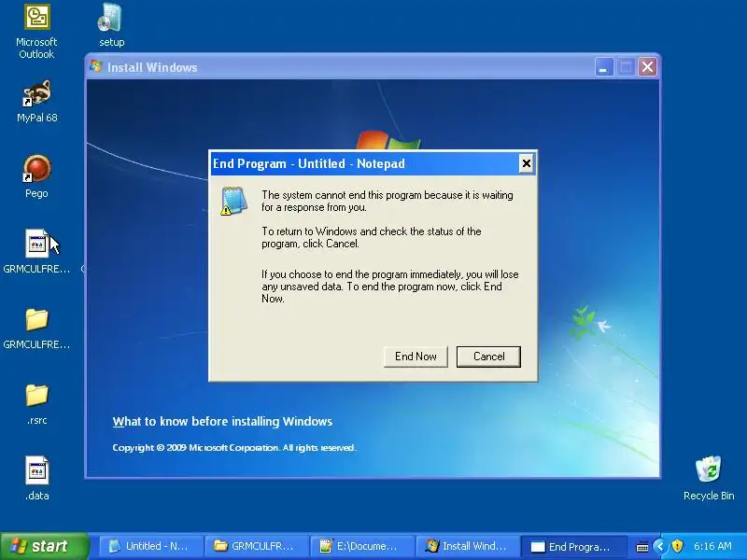Select the GRMCULFRE file icon on desktop
The image size is (747, 560).
(36, 251)
